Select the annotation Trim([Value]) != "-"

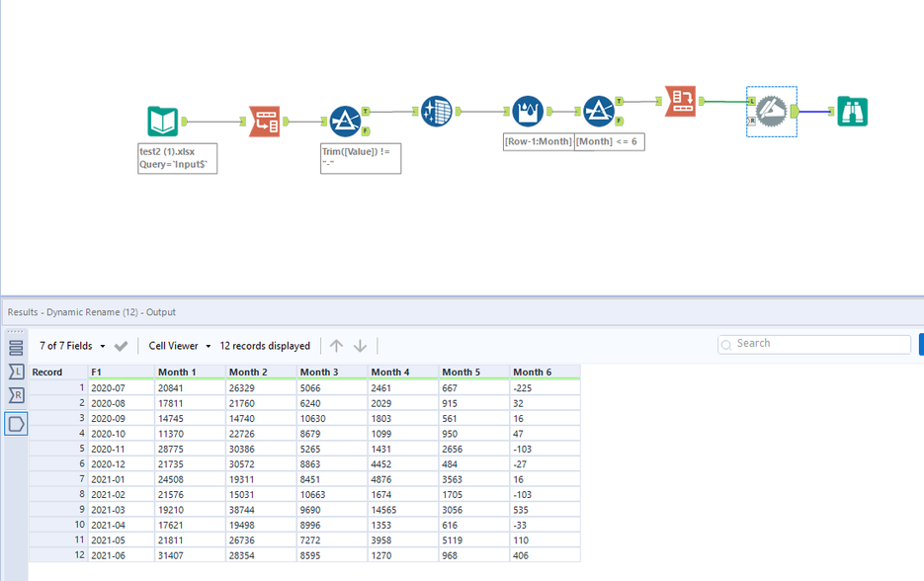[361, 158]
